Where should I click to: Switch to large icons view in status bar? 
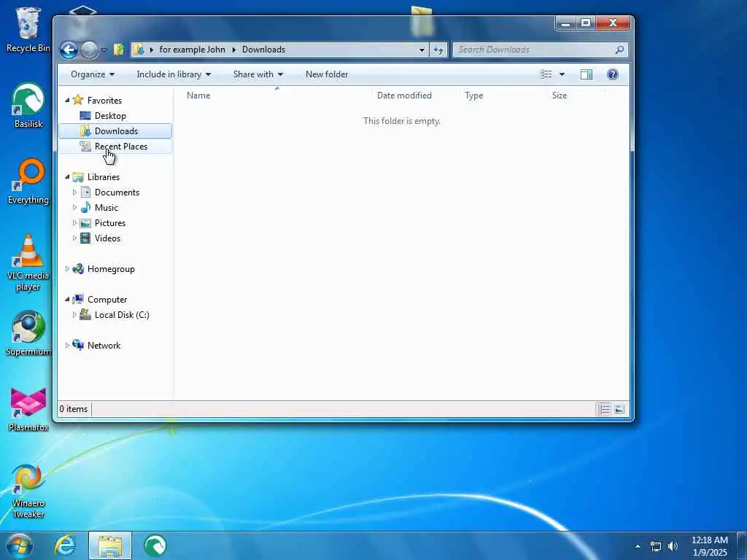[619, 409]
